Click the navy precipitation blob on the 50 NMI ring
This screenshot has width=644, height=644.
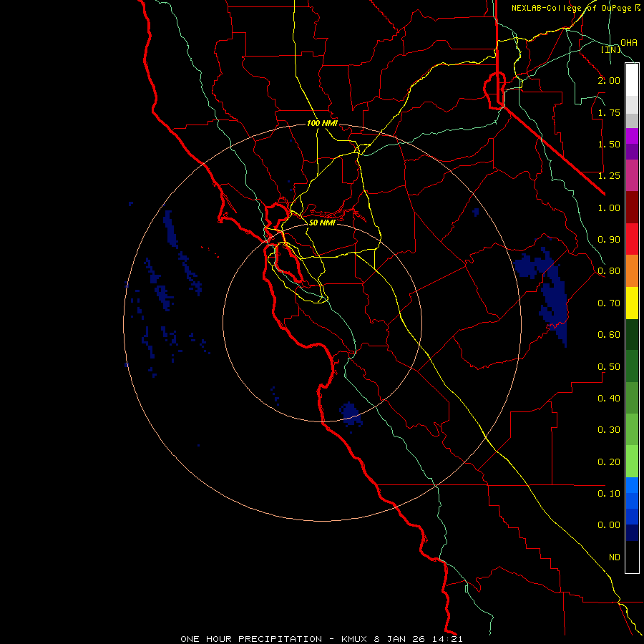(x=351, y=414)
